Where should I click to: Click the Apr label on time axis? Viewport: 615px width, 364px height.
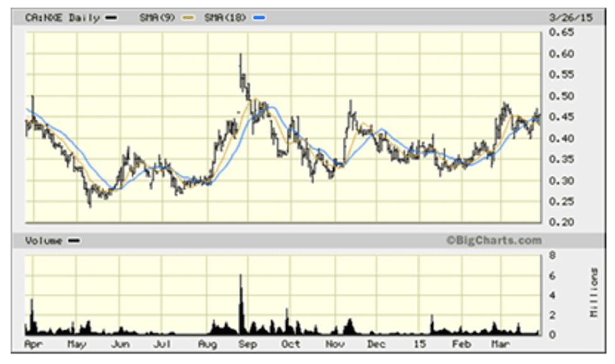tap(32, 345)
